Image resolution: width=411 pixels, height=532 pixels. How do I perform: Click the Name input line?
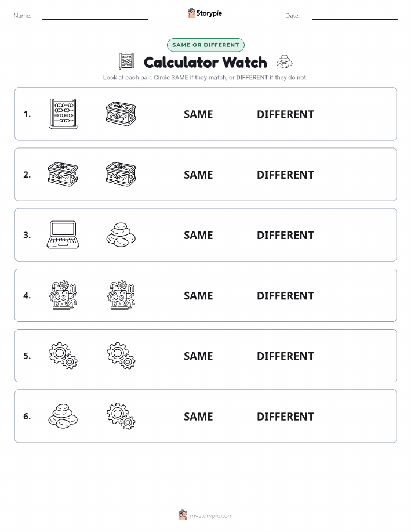tap(94, 16)
